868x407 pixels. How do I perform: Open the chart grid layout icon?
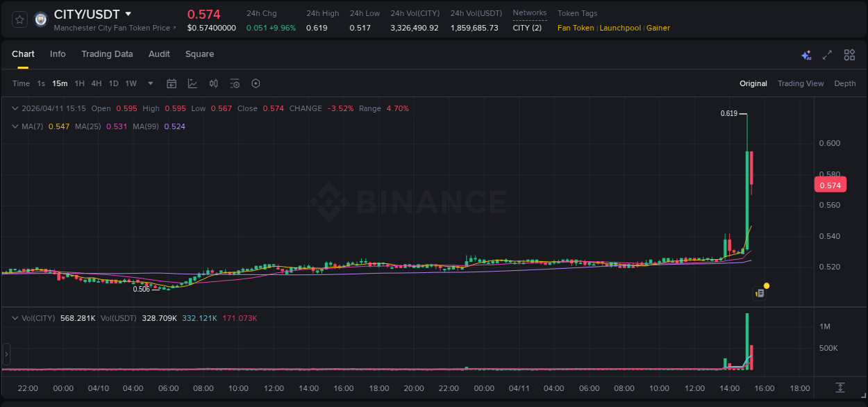pos(849,55)
